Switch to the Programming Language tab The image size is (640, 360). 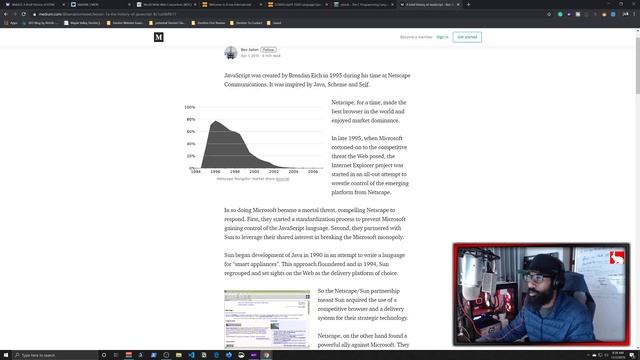tap(363, 4)
